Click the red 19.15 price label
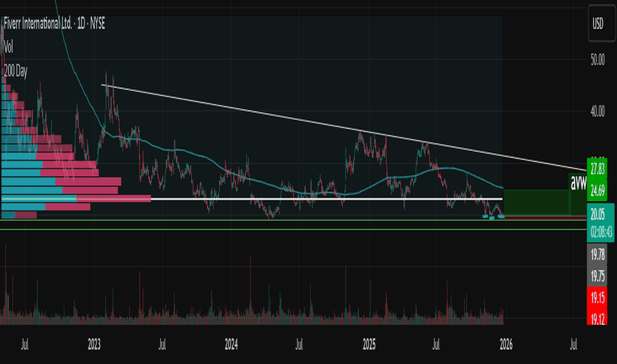This screenshot has height=364, width=617. click(x=598, y=298)
